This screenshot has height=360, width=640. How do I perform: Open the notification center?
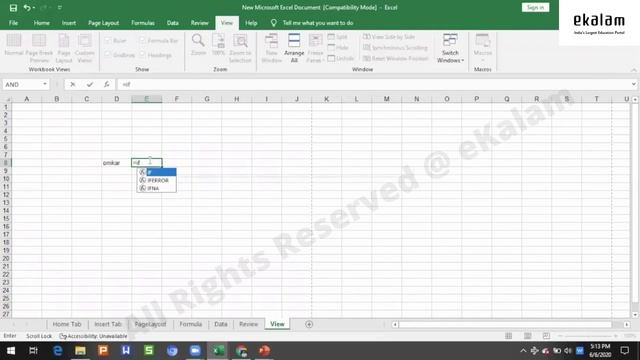click(624, 351)
